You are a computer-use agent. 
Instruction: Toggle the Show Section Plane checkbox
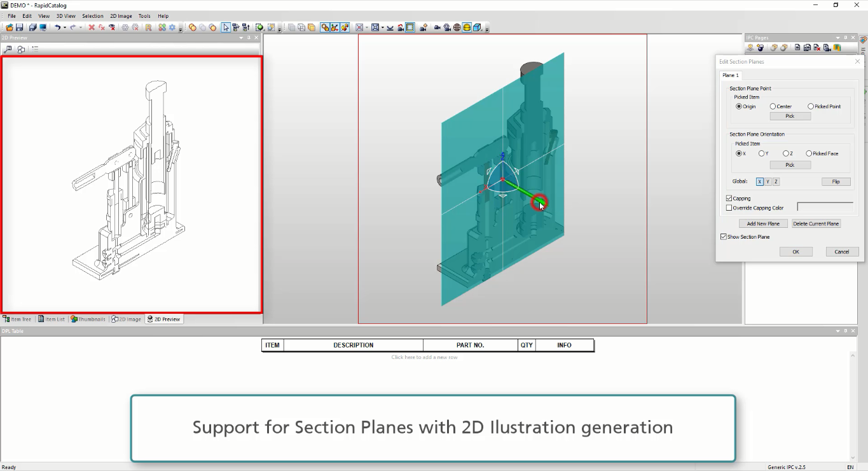724,237
